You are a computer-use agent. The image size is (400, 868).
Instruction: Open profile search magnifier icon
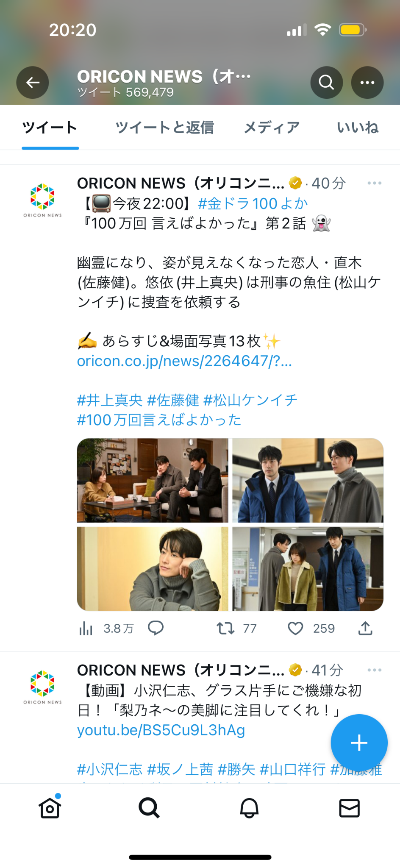[x=326, y=83]
